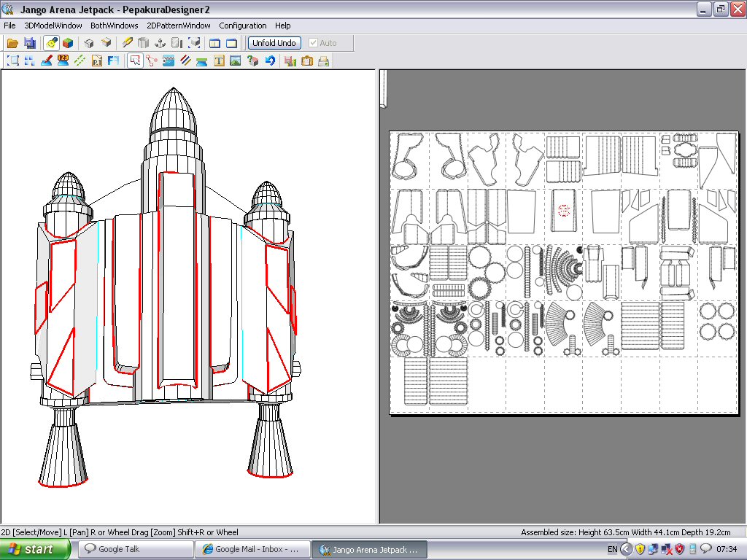Open the File menu
Viewport: 747px width, 560px height.
tap(9, 26)
